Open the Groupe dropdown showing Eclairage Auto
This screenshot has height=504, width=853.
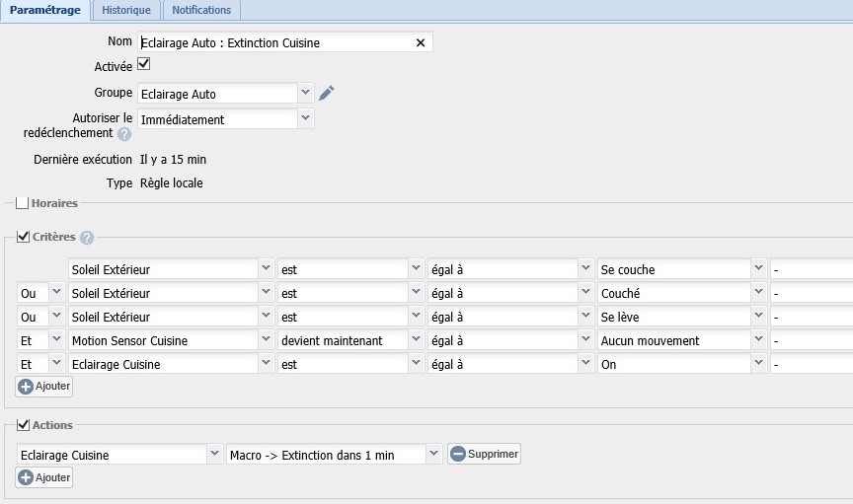[226, 94]
